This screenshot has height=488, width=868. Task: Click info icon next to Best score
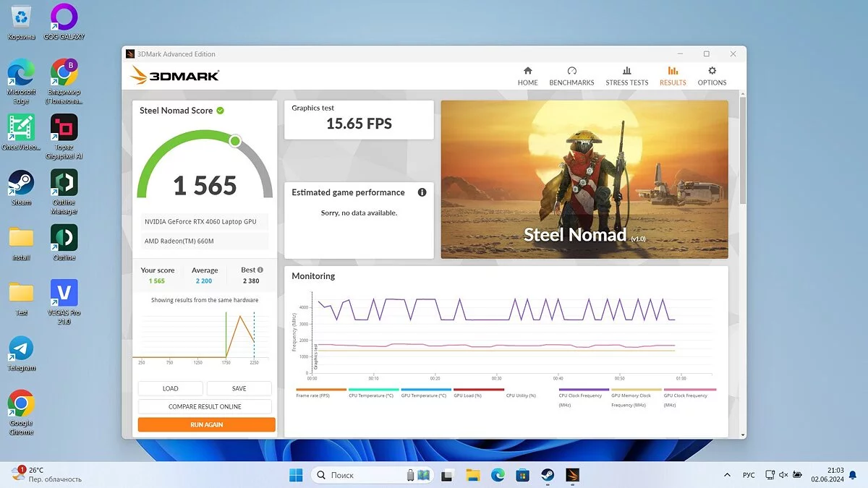tap(260, 270)
